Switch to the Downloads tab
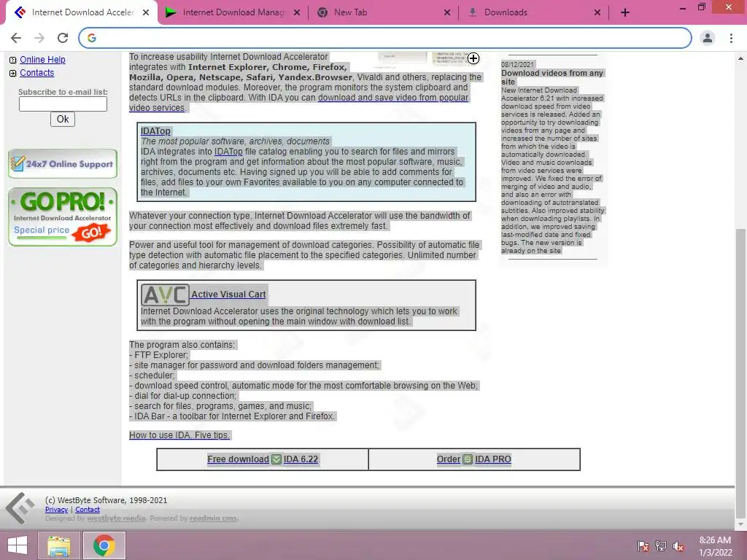Viewport: 747px width, 560px height. [533, 12]
